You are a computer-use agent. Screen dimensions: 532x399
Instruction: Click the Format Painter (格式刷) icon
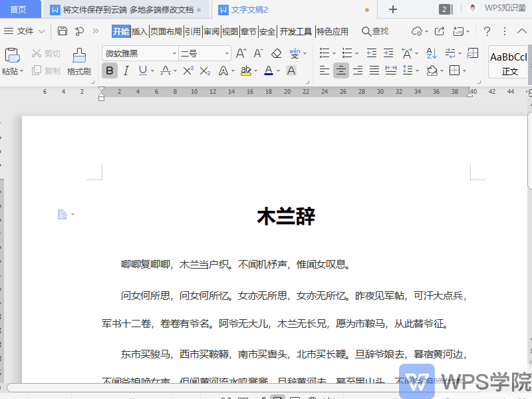pyautogui.click(x=78, y=56)
